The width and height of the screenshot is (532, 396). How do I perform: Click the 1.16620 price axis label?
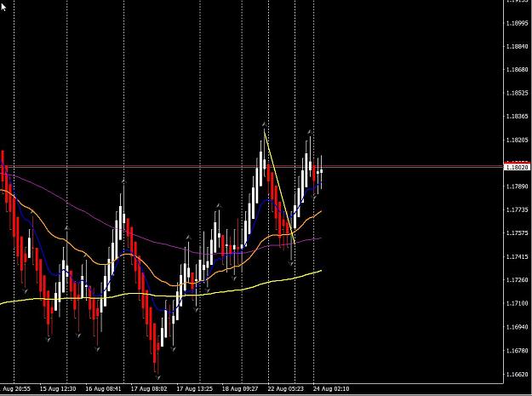tap(517, 374)
